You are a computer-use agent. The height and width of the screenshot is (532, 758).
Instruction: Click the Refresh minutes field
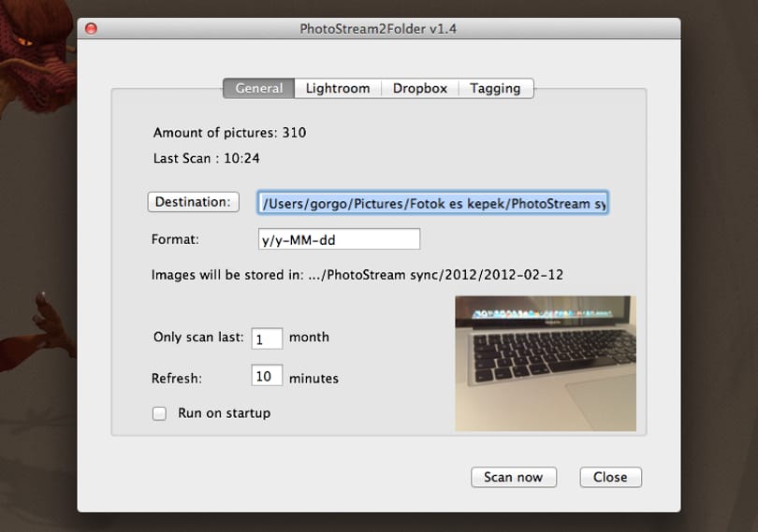click(267, 376)
